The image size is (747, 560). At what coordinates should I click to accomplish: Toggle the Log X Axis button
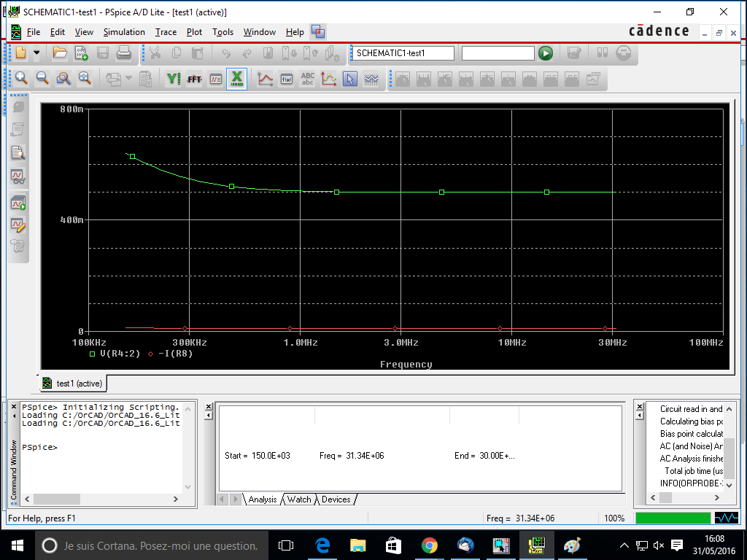pos(237,79)
